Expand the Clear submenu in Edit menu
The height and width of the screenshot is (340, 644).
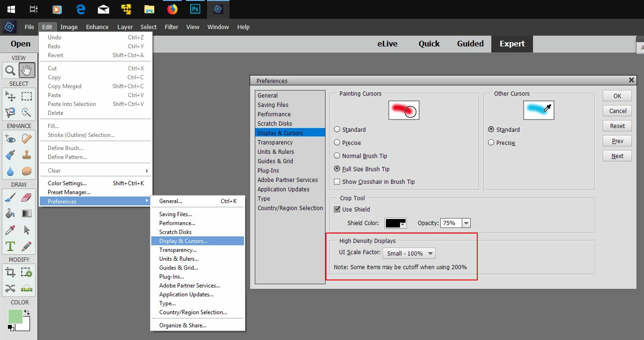pyautogui.click(x=96, y=171)
